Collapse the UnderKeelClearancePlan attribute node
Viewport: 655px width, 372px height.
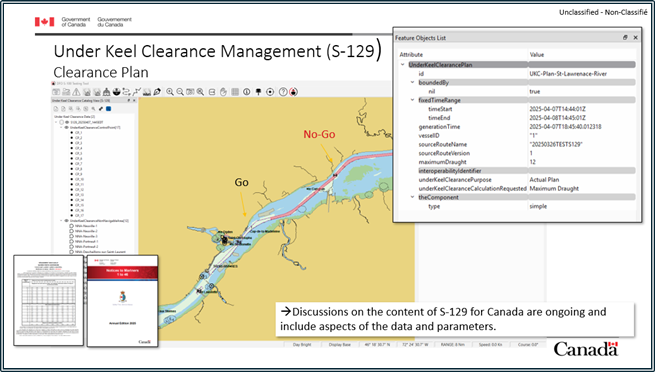tap(403, 65)
